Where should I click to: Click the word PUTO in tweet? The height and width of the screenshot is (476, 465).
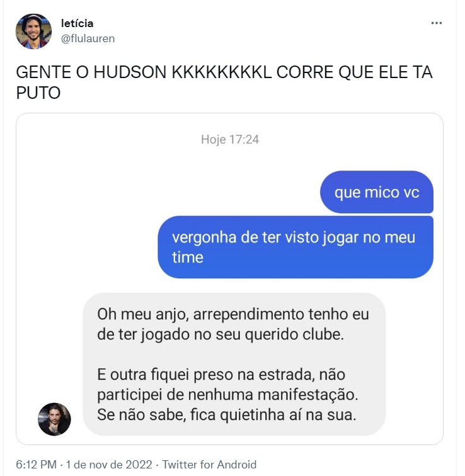[38, 93]
